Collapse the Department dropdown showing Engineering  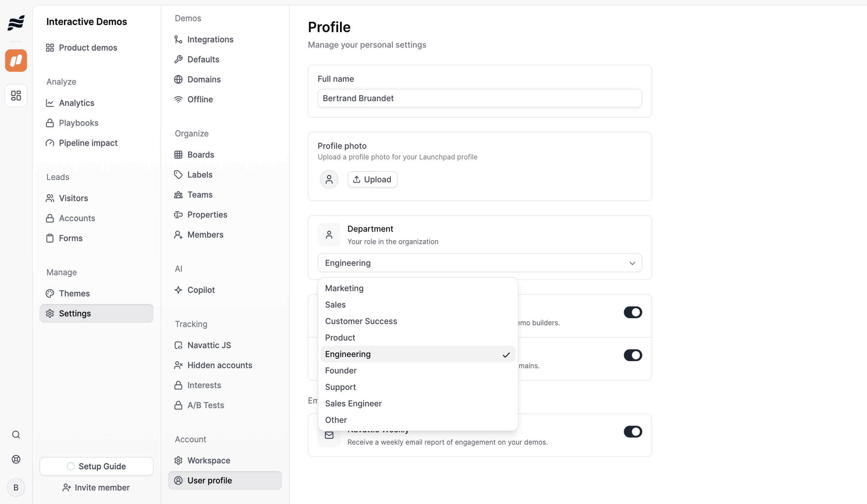click(x=479, y=263)
